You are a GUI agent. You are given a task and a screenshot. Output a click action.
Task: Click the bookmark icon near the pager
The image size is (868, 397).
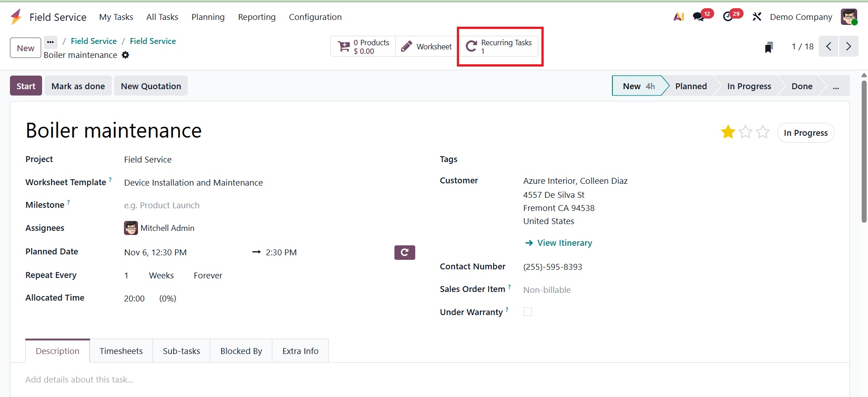tap(768, 47)
